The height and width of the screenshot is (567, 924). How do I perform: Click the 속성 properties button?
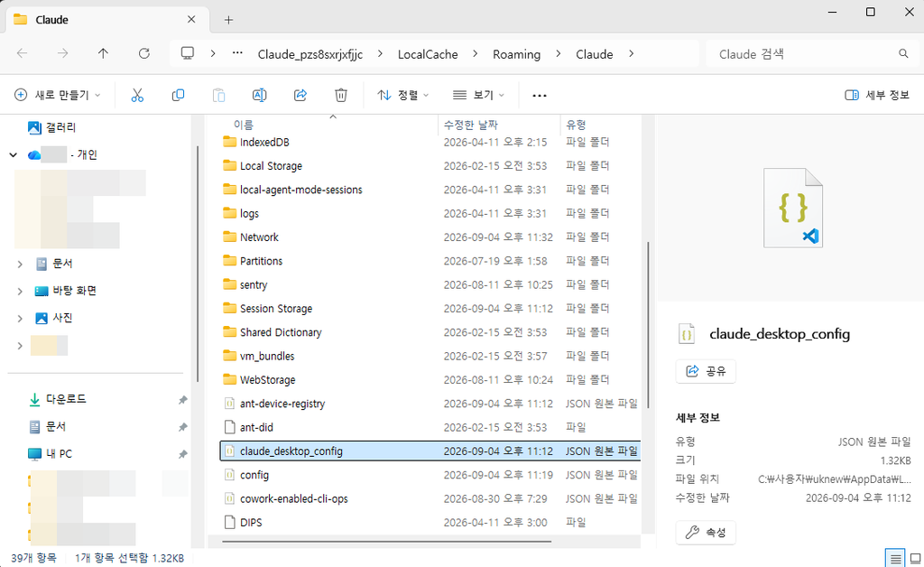click(x=706, y=532)
